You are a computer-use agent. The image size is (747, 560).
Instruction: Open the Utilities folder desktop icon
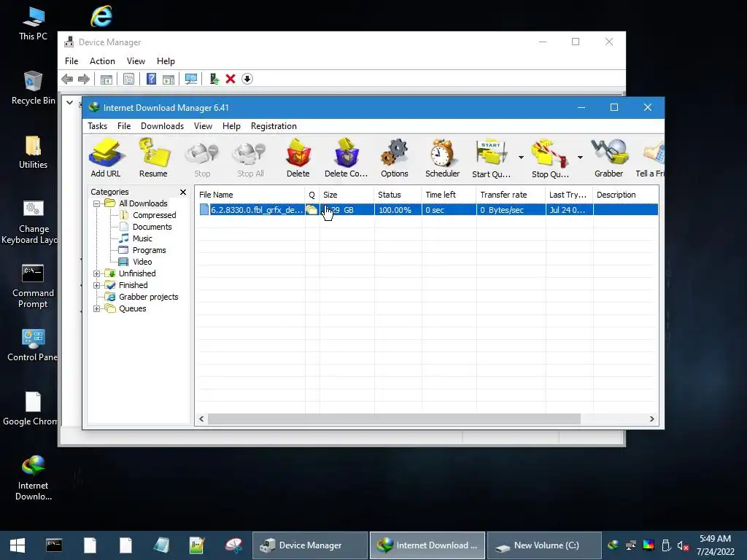(33, 152)
